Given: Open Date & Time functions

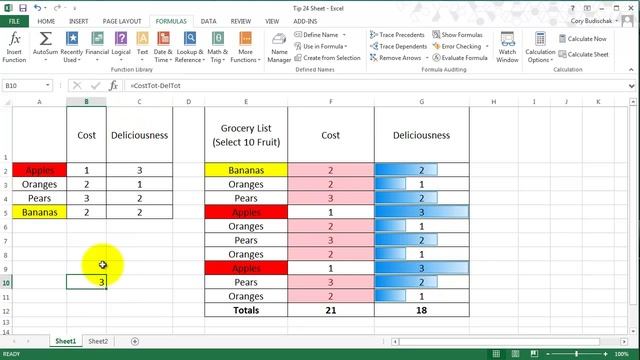Looking at the screenshot, I should (x=163, y=47).
